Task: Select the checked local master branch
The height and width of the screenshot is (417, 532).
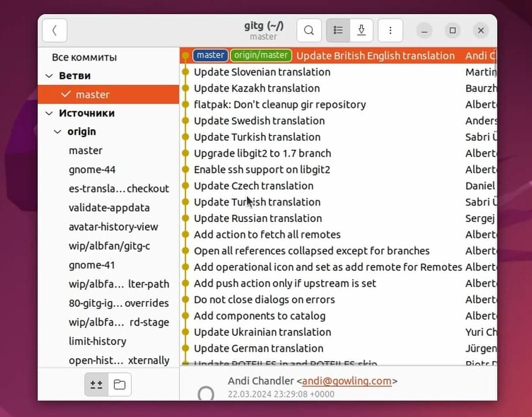Action: click(x=108, y=94)
